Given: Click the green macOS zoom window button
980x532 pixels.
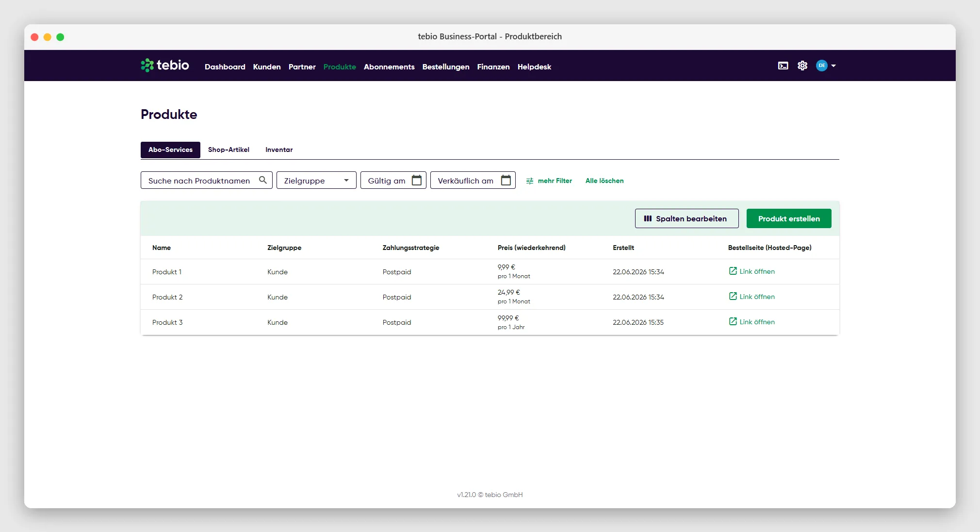Looking at the screenshot, I should [x=60, y=37].
